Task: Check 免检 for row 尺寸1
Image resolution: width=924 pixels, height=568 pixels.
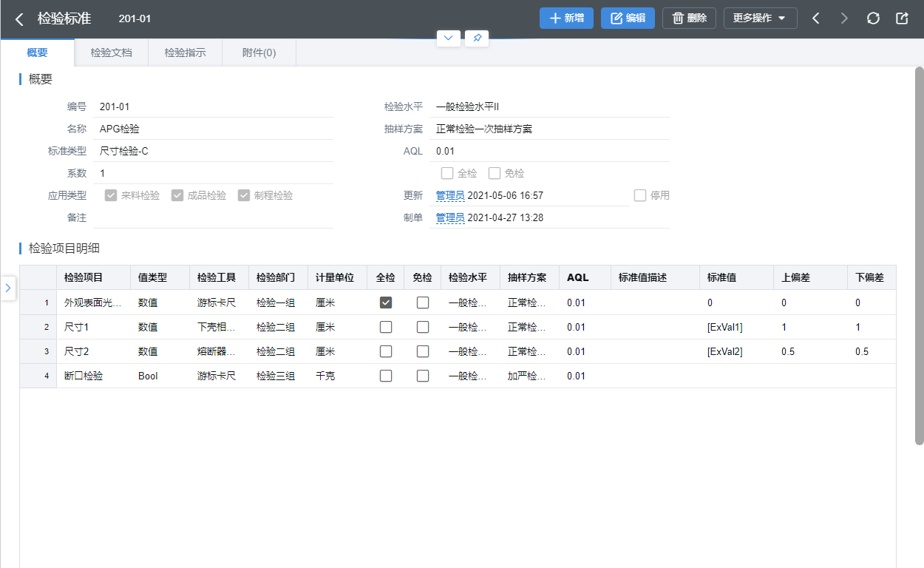Action: pos(423,327)
